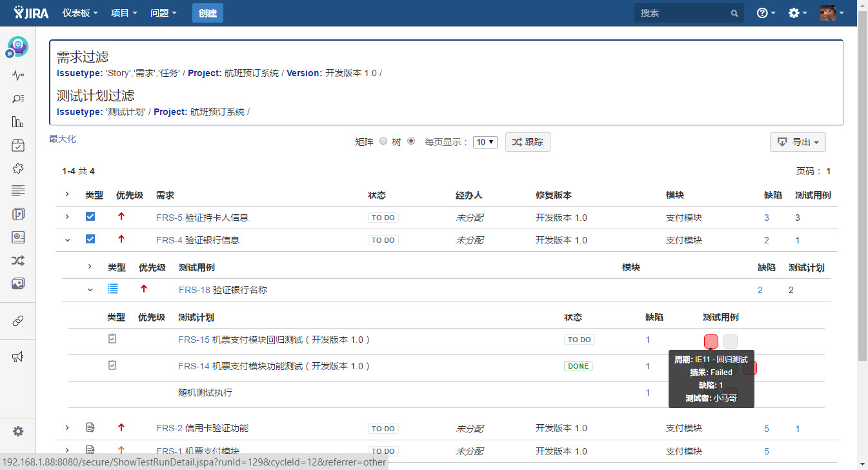Open the defect count 5 for FRS-2
868x470 pixels.
coord(767,428)
